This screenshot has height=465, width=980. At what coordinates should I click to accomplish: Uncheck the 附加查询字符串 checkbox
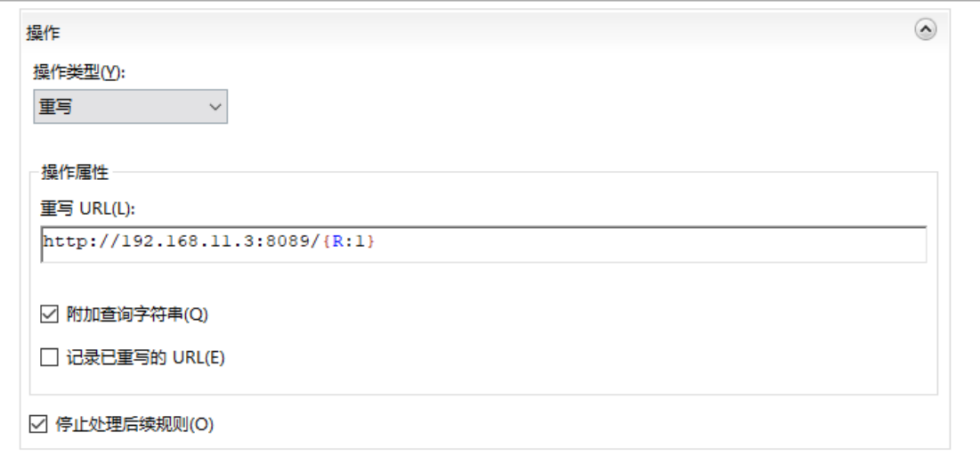(x=49, y=314)
